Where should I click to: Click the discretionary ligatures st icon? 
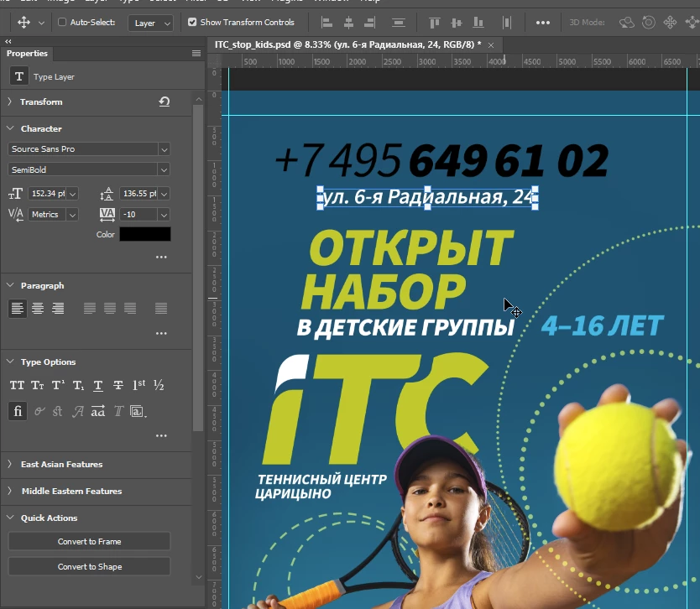[58, 411]
